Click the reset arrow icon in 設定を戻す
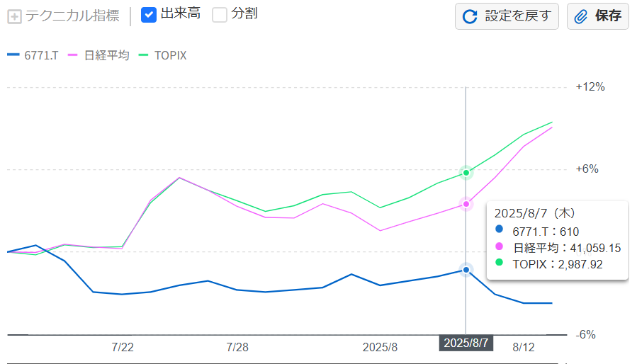The image size is (637, 364). 470,16
